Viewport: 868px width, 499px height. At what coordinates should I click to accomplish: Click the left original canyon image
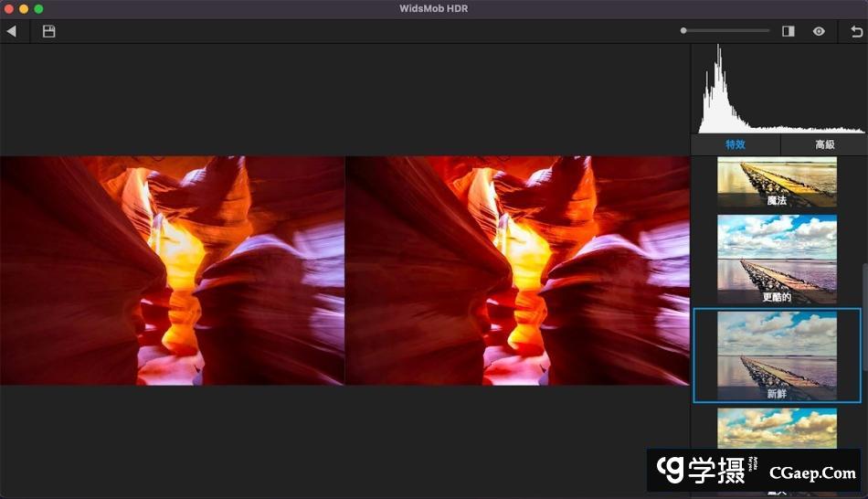coord(172,271)
